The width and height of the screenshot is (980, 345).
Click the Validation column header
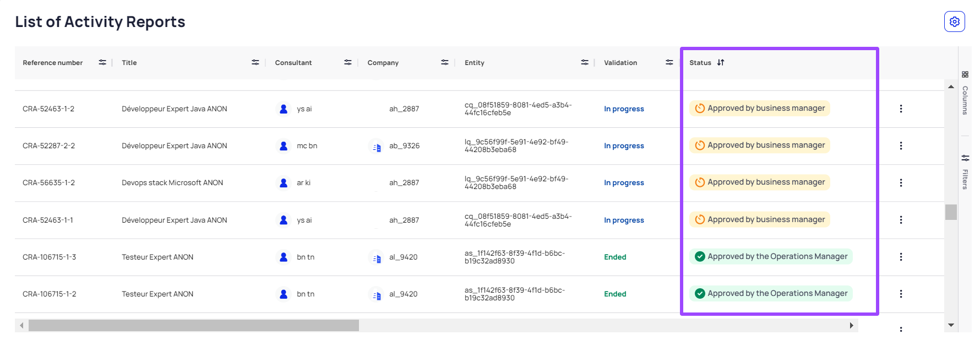pyautogui.click(x=620, y=63)
